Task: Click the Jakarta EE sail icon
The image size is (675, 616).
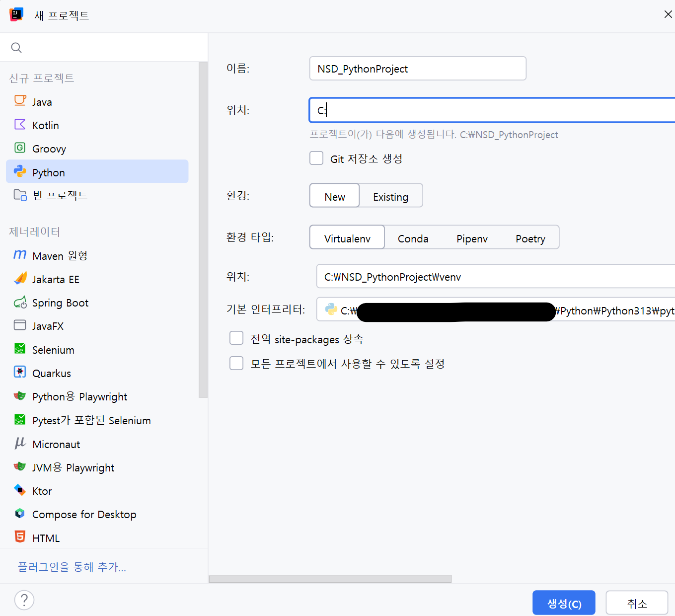Action: pos(20,278)
